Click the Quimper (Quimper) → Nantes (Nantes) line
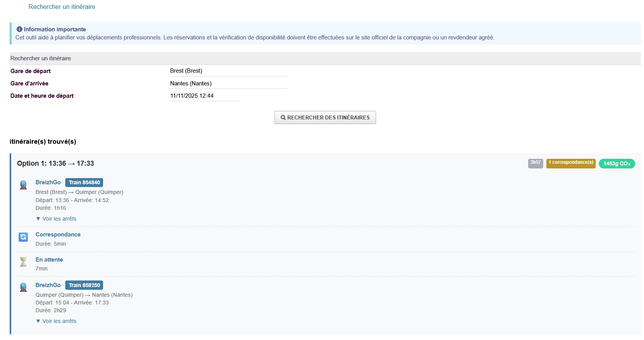This screenshot has height=340, width=644. tap(84, 295)
